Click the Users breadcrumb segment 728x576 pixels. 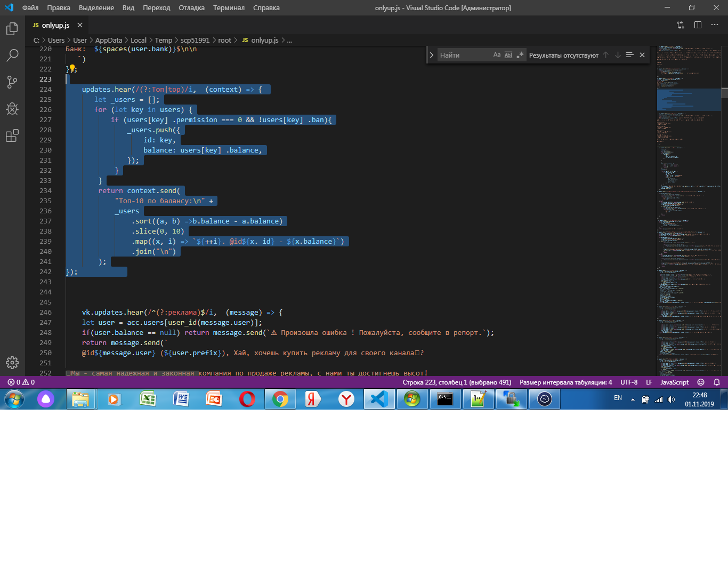click(56, 40)
